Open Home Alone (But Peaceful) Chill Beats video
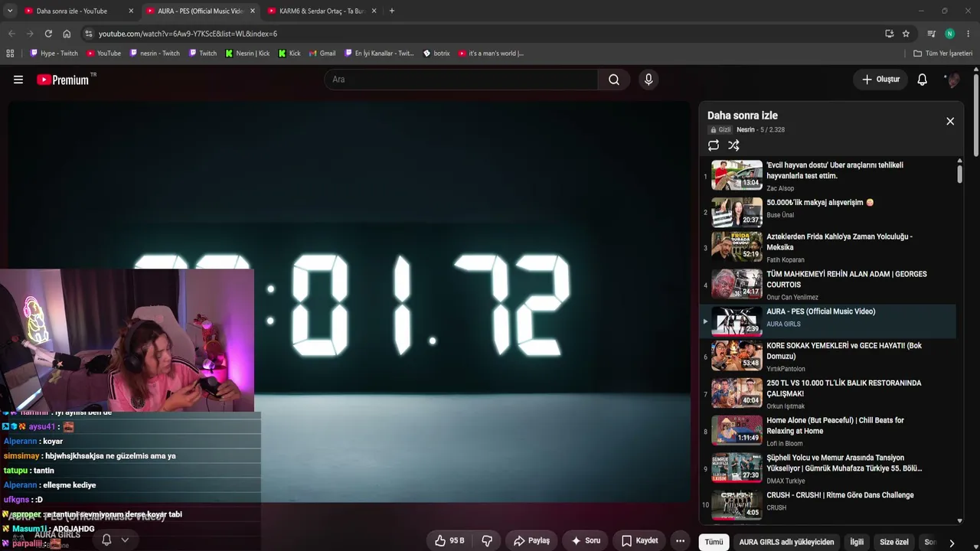 pyautogui.click(x=829, y=432)
